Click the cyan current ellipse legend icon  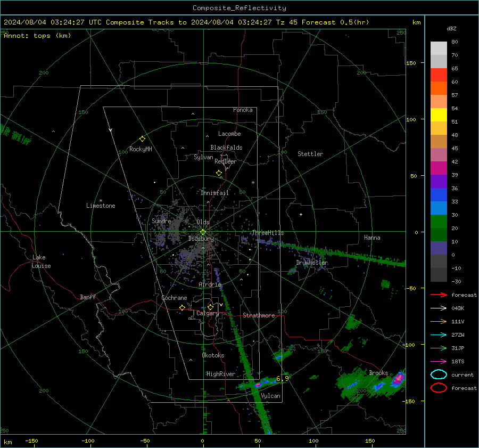439,374
